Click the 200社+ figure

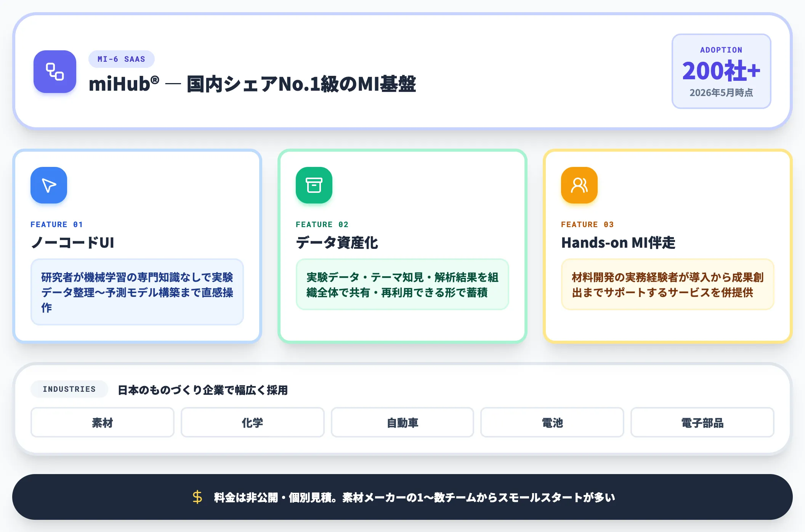(x=722, y=71)
